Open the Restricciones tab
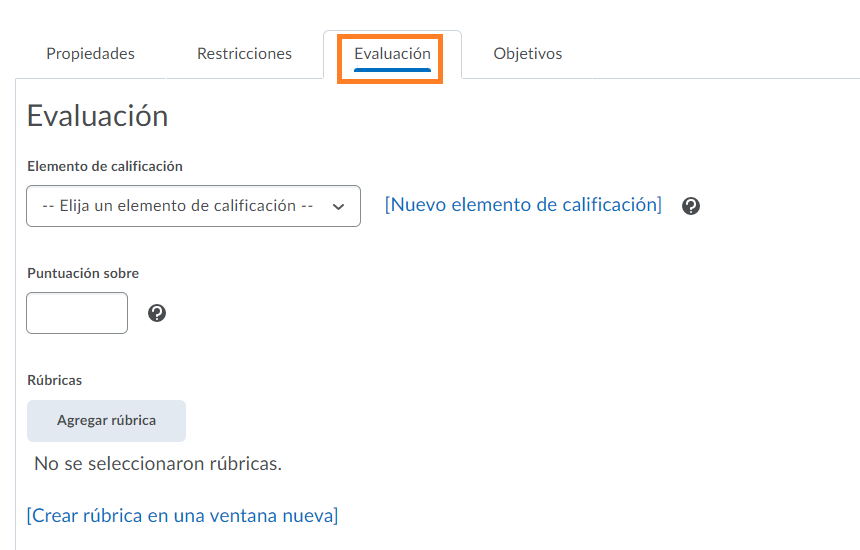 tap(245, 54)
